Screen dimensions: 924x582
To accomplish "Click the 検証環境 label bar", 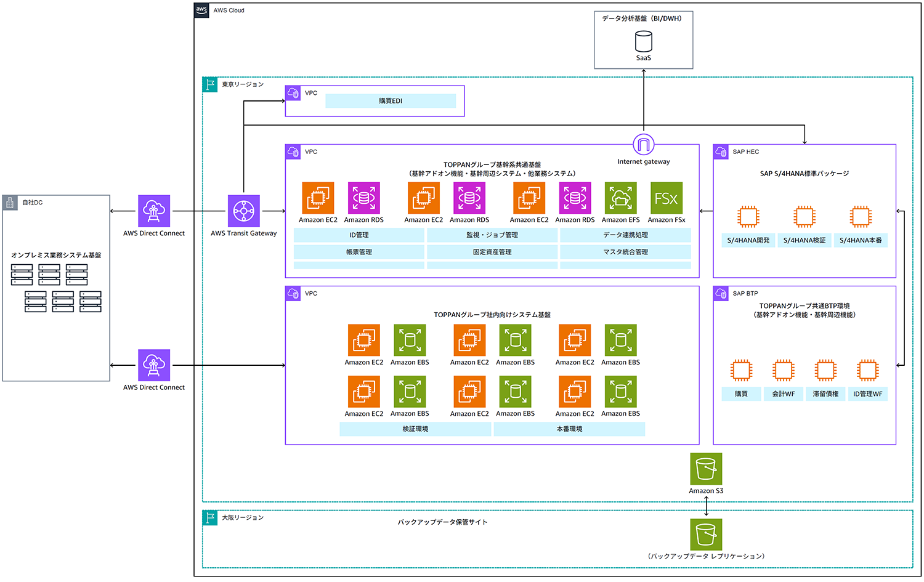I will pos(415,429).
